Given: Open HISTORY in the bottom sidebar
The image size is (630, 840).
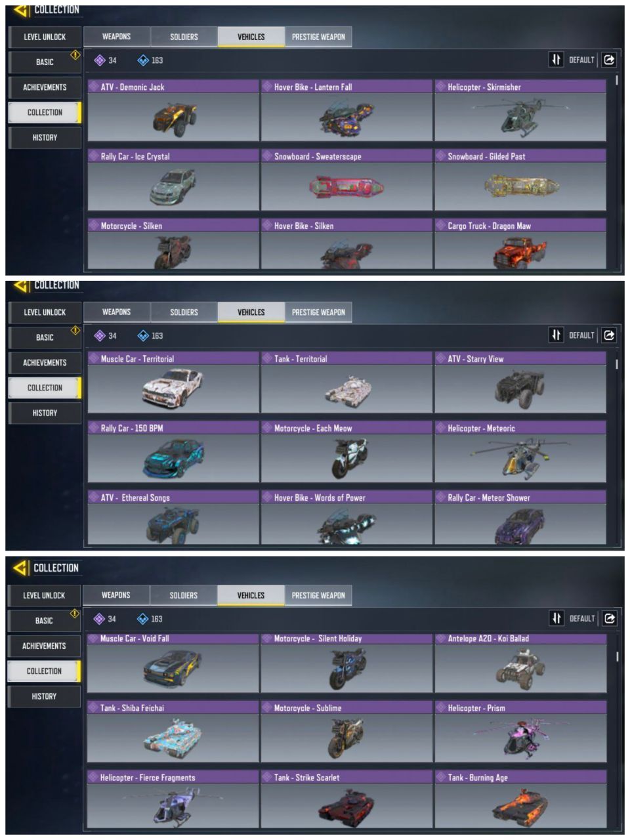Looking at the screenshot, I should 44,696.
